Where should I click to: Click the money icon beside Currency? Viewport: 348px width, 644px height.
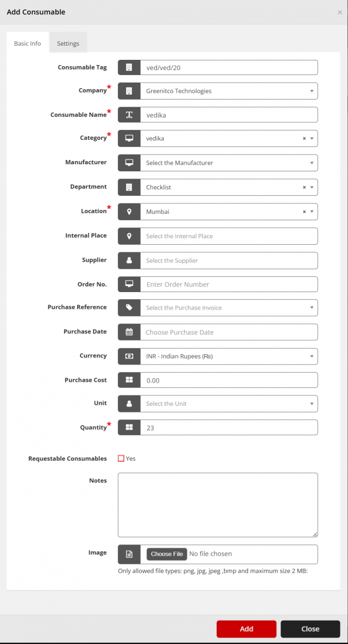point(129,356)
